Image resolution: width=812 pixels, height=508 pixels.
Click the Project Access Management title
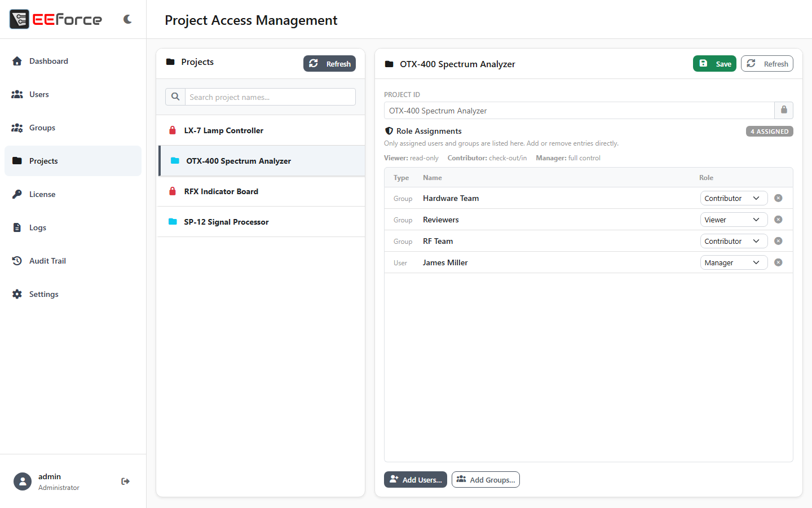tap(251, 20)
